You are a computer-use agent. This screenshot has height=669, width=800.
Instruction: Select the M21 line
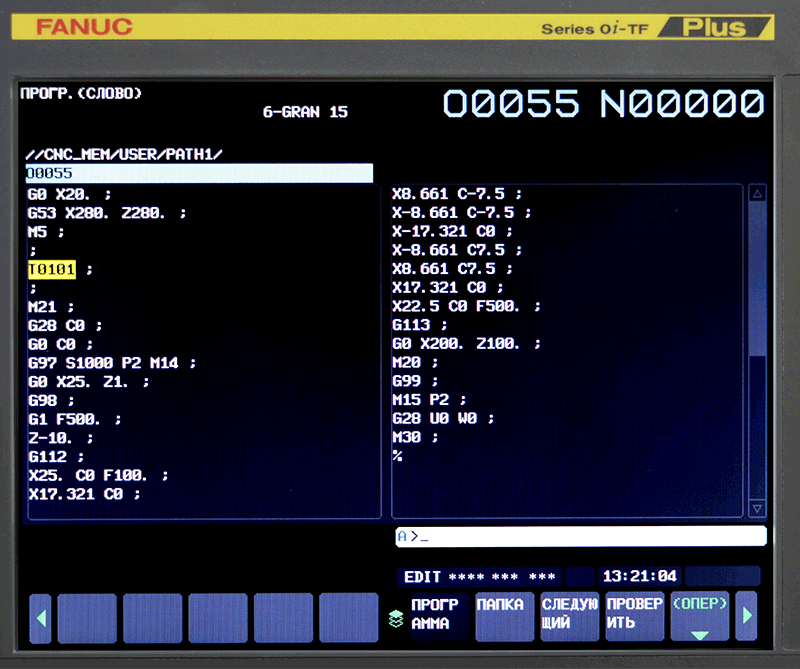51,307
